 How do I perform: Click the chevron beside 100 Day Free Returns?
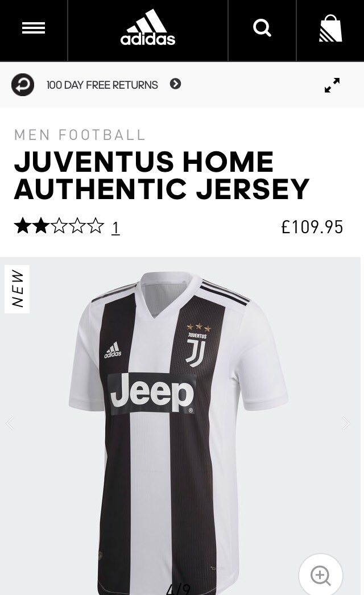pyautogui.click(x=175, y=84)
